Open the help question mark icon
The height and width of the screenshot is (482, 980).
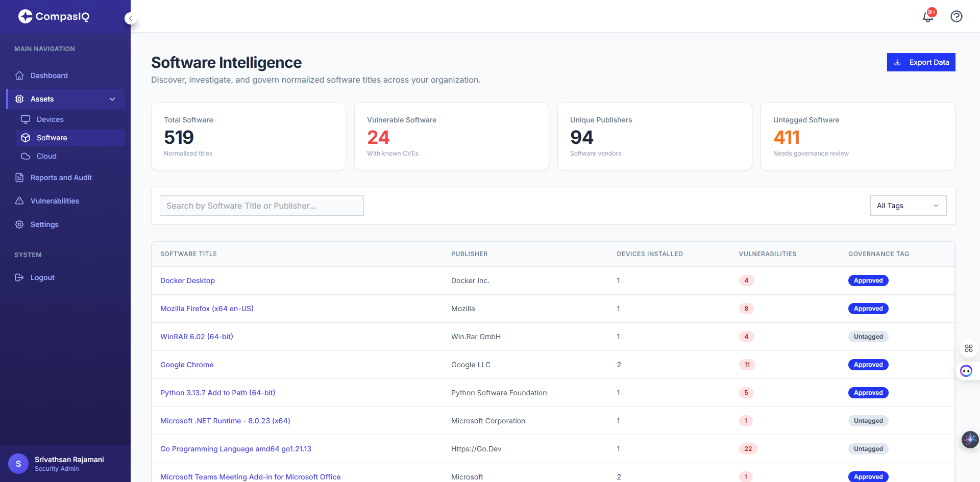pos(957,16)
